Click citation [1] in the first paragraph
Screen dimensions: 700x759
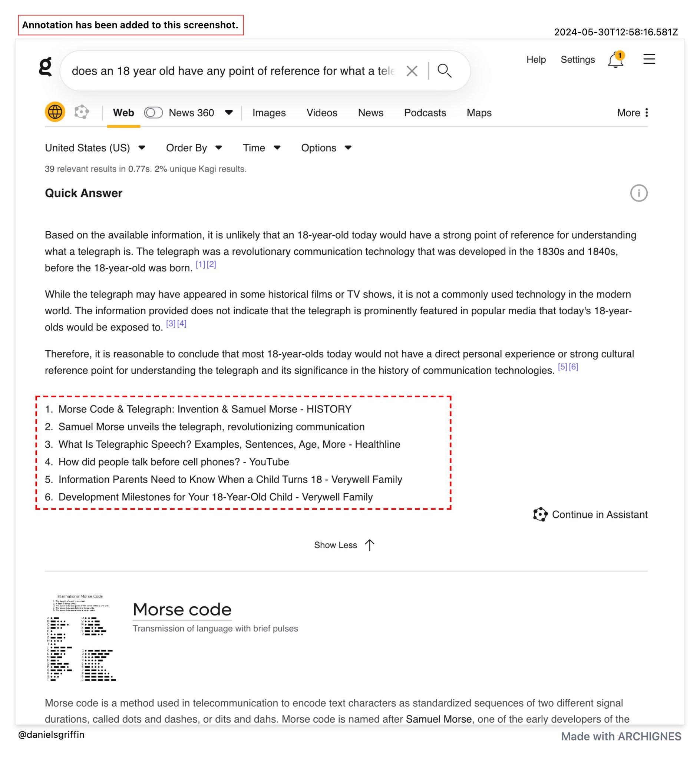point(200,264)
